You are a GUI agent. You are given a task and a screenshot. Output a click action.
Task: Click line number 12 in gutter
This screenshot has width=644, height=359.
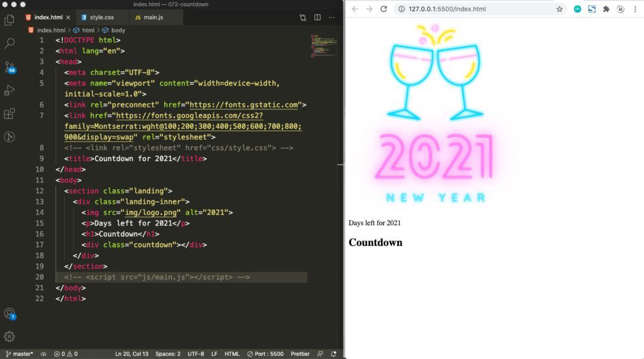[40, 191]
